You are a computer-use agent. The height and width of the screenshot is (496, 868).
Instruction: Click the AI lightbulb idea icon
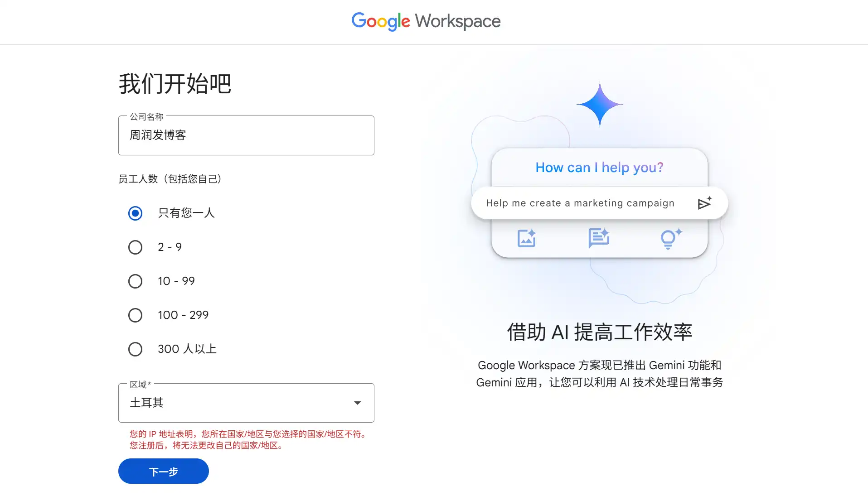point(670,238)
